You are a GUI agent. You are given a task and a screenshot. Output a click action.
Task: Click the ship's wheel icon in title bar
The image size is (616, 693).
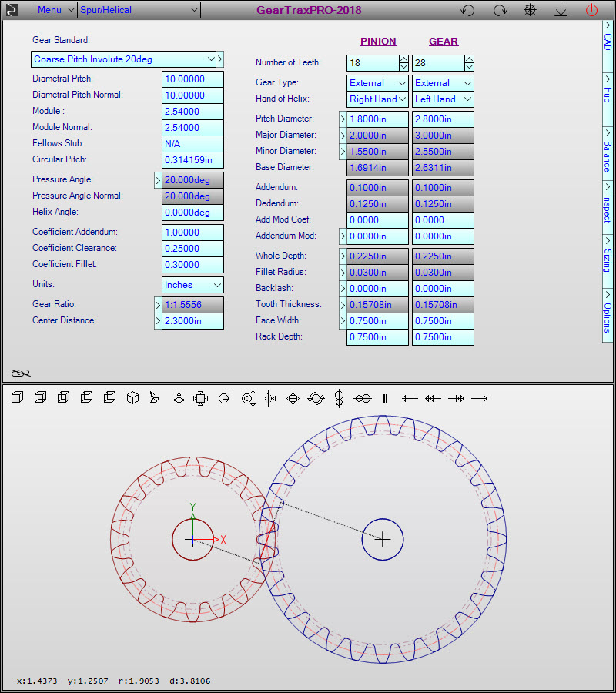530,10
